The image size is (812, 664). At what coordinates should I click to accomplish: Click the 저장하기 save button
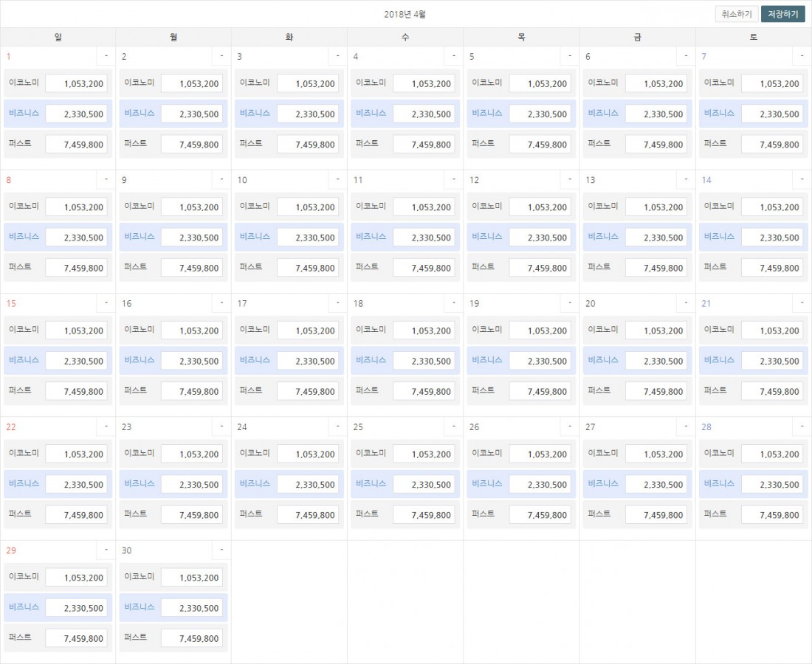pyautogui.click(x=783, y=14)
